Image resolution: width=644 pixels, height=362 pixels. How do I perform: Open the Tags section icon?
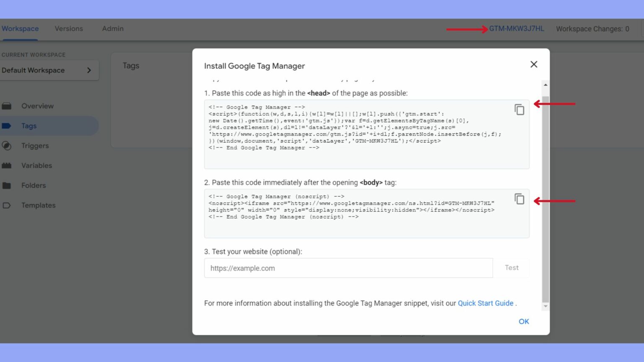point(7,126)
